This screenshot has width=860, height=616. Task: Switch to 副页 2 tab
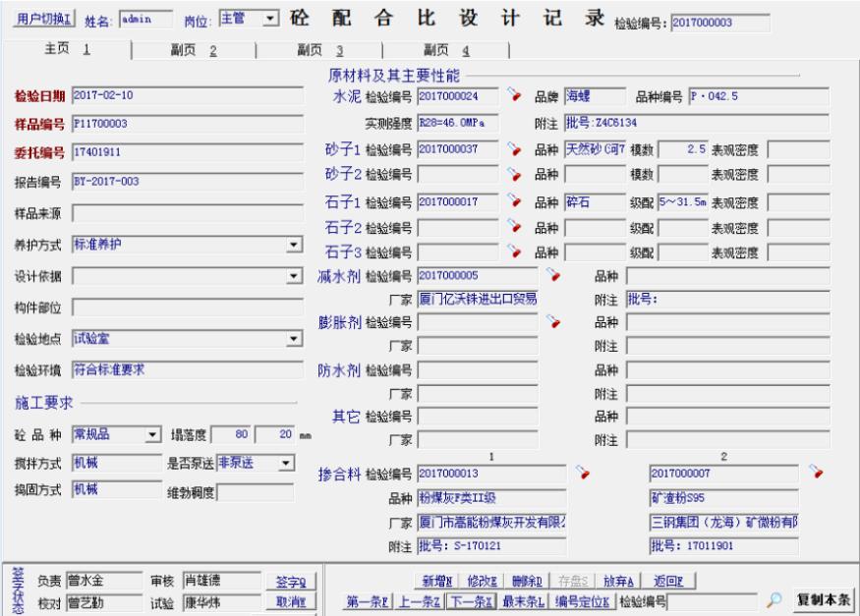[194, 50]
